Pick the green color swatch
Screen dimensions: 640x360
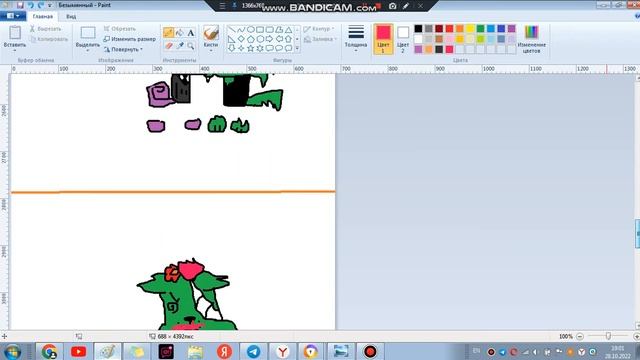(x=480, y=28)
